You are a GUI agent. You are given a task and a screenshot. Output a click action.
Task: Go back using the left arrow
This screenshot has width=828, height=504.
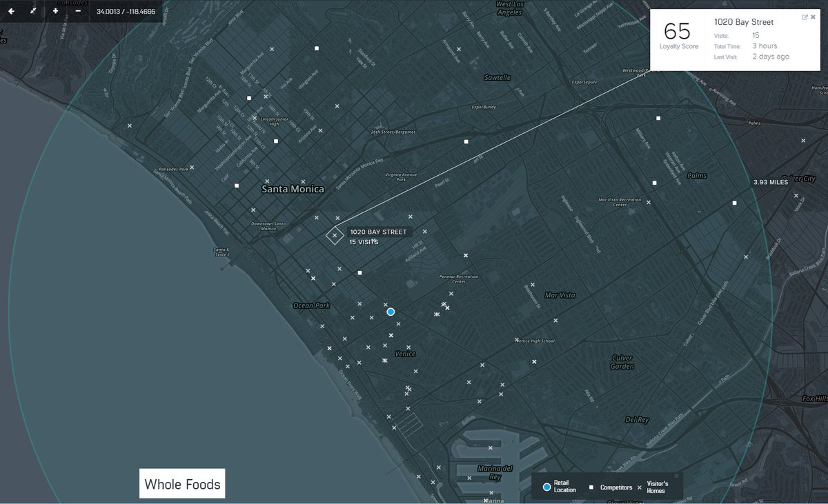pyautogui.click(x=11, y=11)
